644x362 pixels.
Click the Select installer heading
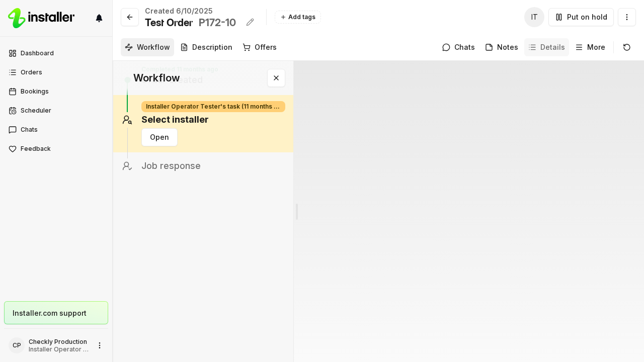click(x=175, y=120)
